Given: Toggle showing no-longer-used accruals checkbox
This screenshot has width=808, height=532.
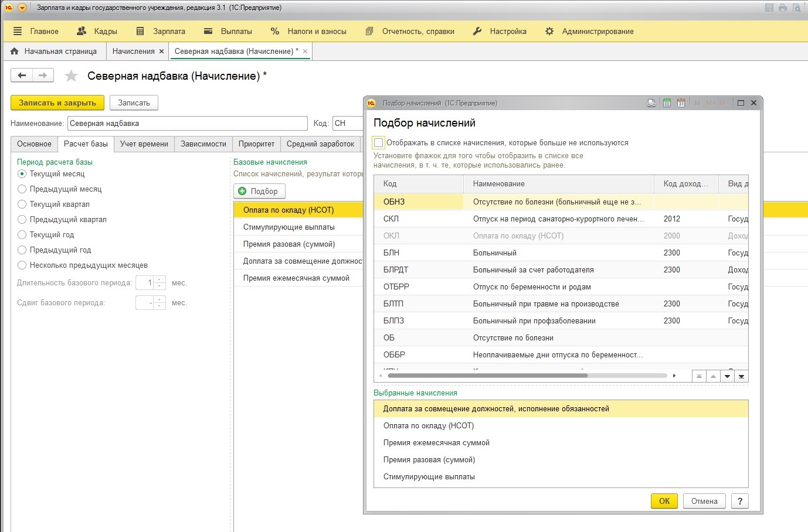Looking at the screenshot, I should 379,142.
